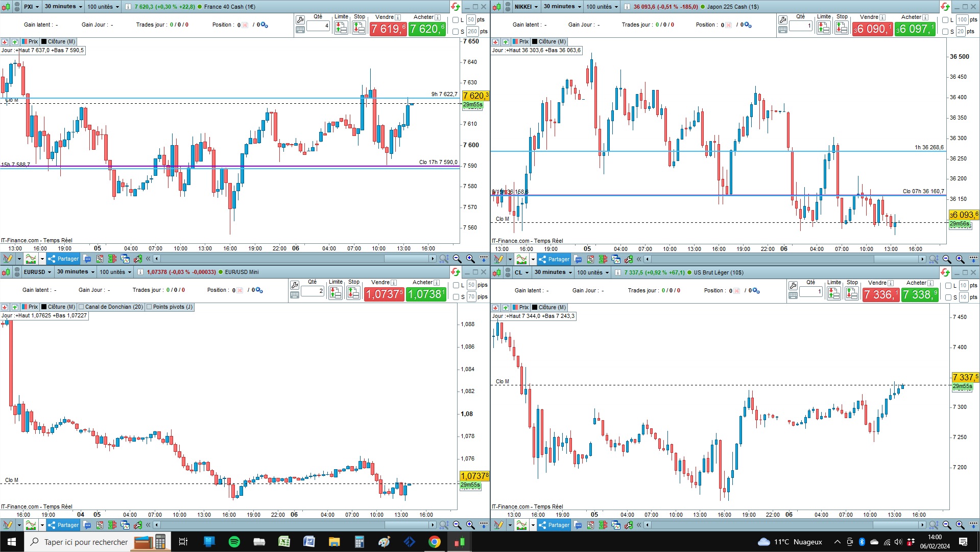Select the Clôture (M) tab on CL chart
Viewport: 980px width, 552px height.
(549, 308)
